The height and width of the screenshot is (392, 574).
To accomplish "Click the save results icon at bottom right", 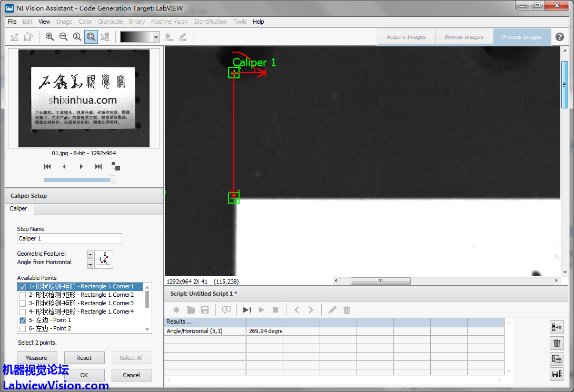I will point(556,374).
